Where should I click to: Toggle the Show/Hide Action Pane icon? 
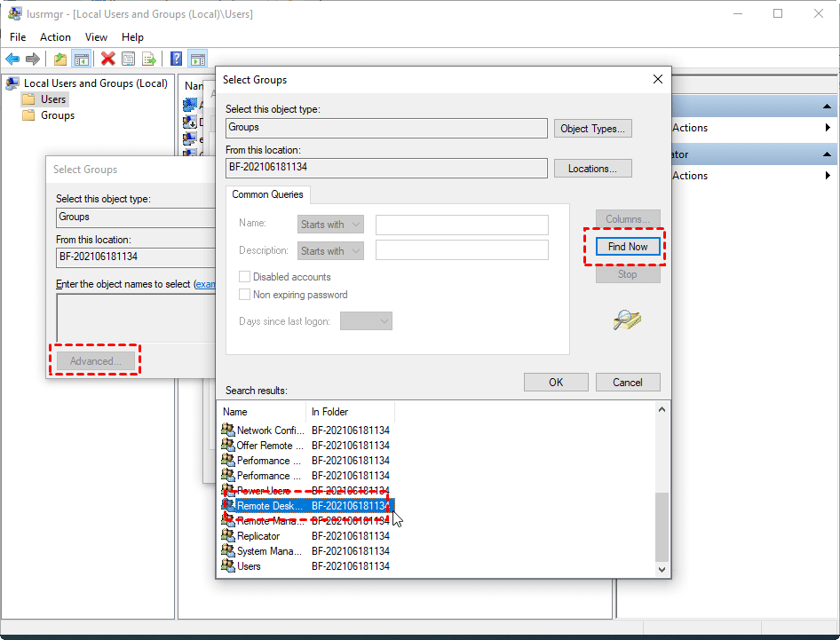click(x=197, y=59)
